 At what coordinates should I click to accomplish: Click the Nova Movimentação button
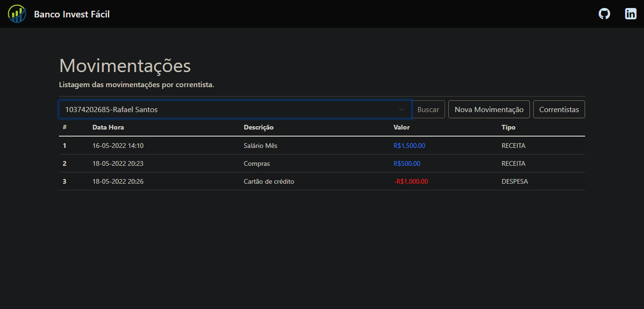pos(489,109)
